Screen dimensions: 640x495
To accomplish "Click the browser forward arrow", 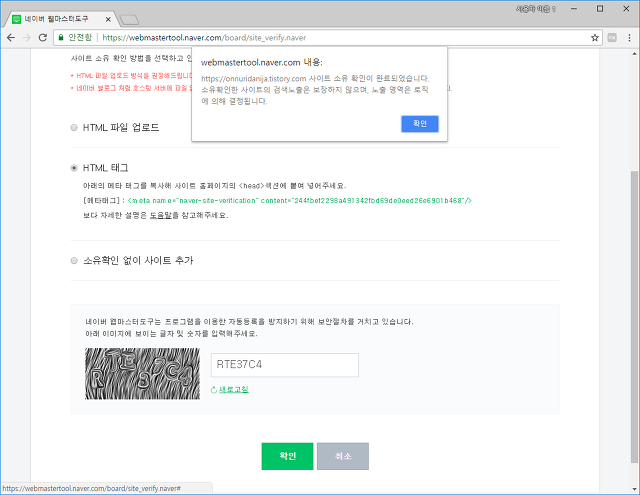I will point(27,38).
